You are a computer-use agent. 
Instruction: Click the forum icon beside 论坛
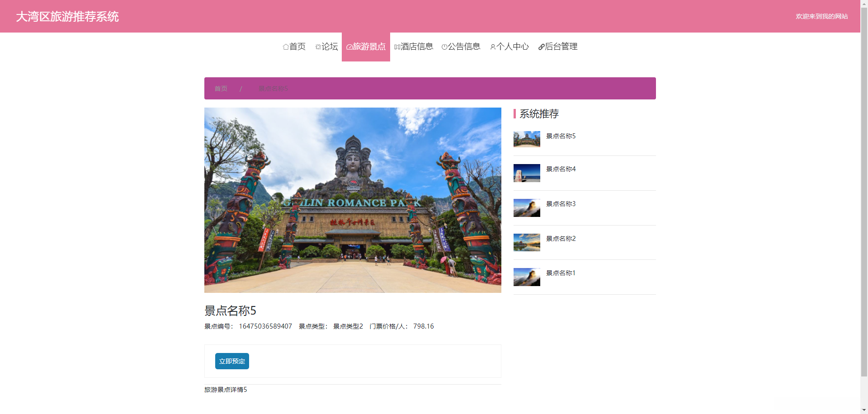click(318, 47)
